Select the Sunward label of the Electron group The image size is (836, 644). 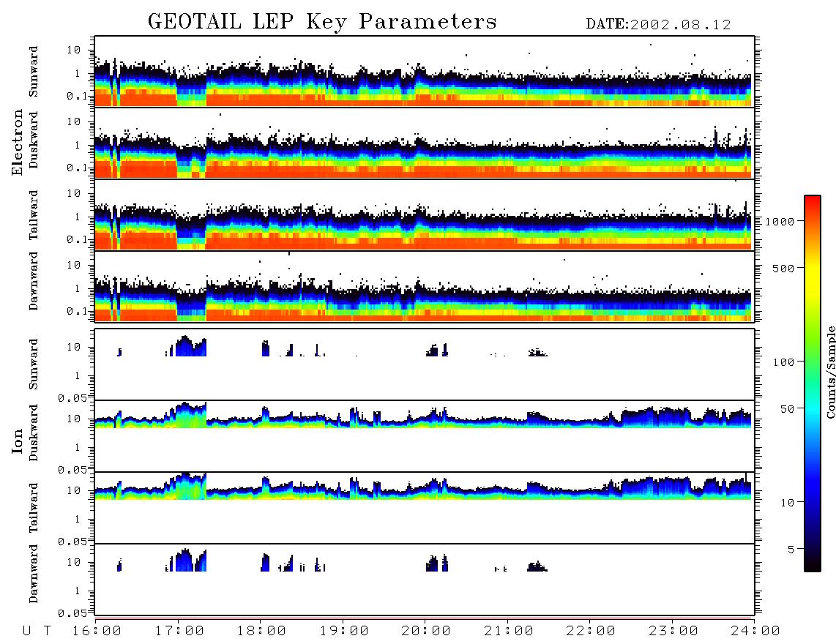(34, 72)
